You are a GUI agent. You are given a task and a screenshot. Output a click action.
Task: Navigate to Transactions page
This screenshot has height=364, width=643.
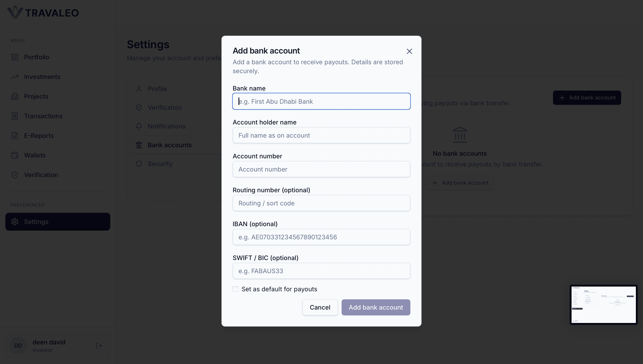click(x=58, y=116)
